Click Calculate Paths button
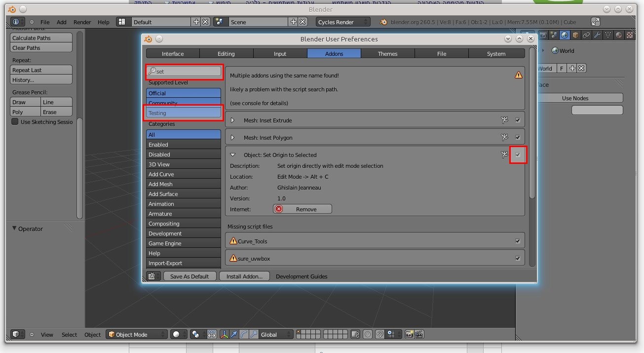 point(41,38)
